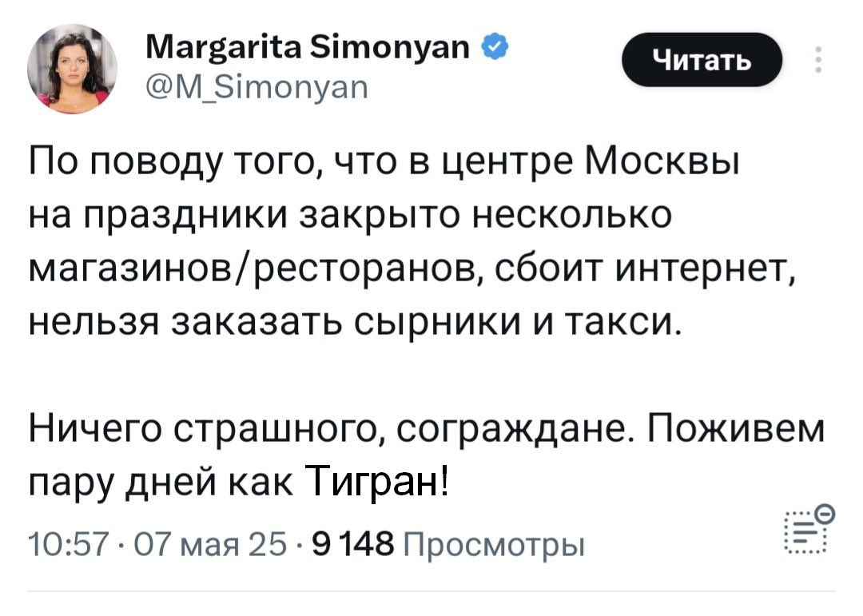Open Margarita Simonyan's profile picture

tap(72, 69)
